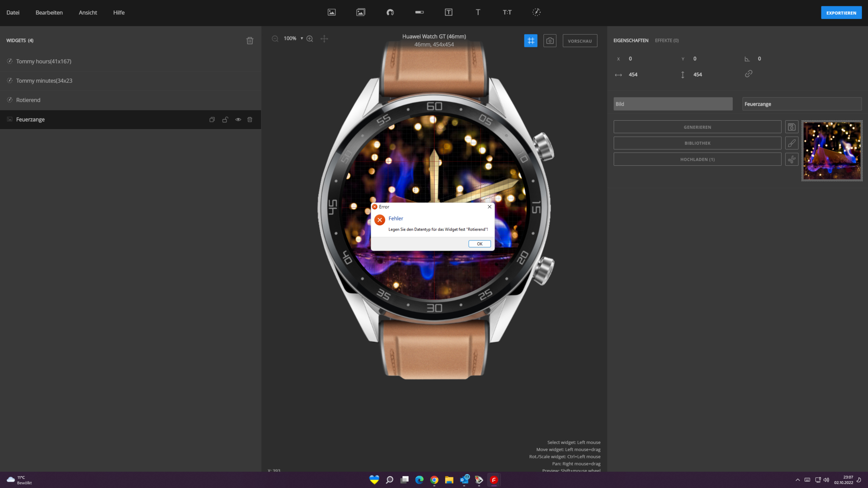Image resolution: width=868 pixels, height=488 pixels.
Task: Add a rotating clock hand widget
Action: [x=536, y=12]
